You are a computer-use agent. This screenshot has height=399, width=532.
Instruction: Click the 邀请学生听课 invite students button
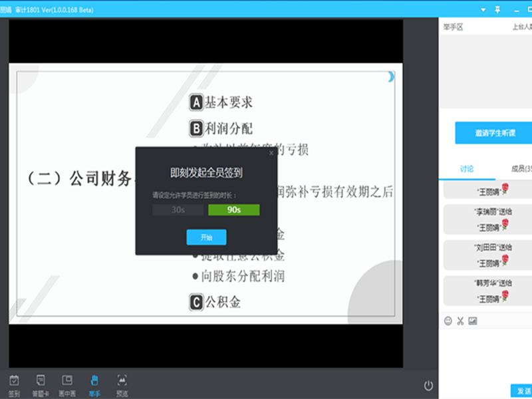[492, 133]
